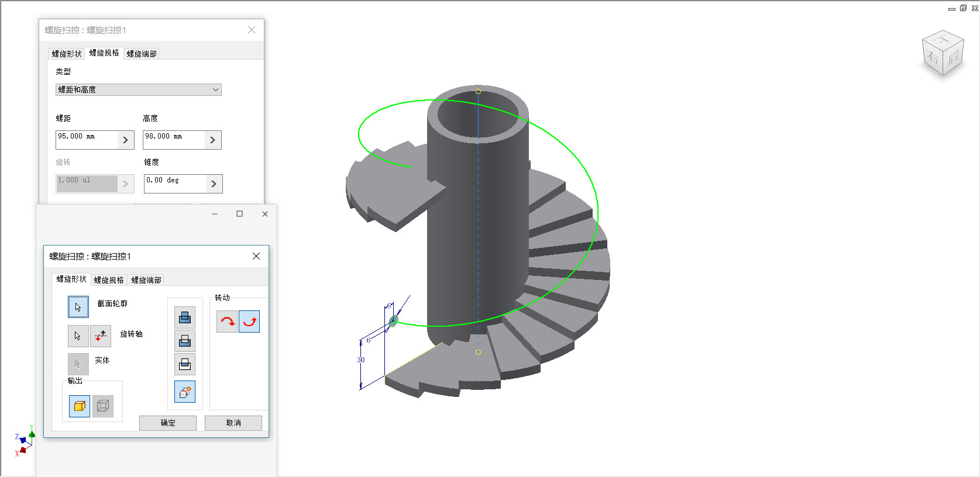Expand the 锥度 value arrow menu
The image size is (980, 477).
(214, 184)
